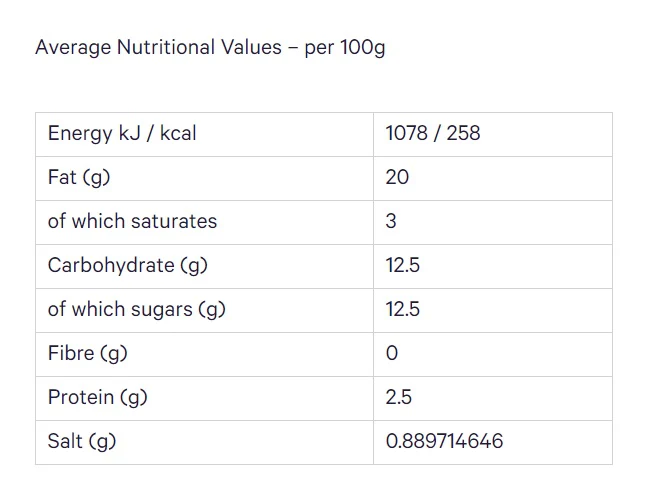This screenshot has height=500, width=650.
Task: Click the fat value 20
Action: coord(397,177)
